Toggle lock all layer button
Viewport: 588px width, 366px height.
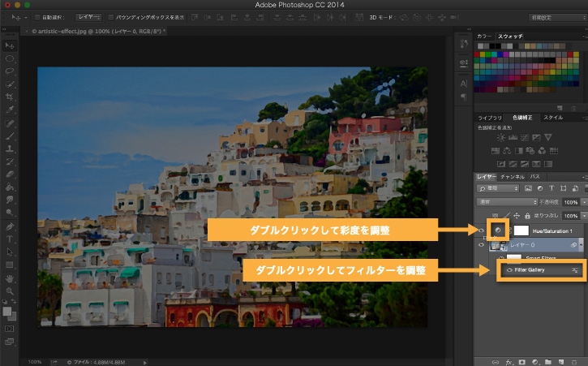pos(527,216)
